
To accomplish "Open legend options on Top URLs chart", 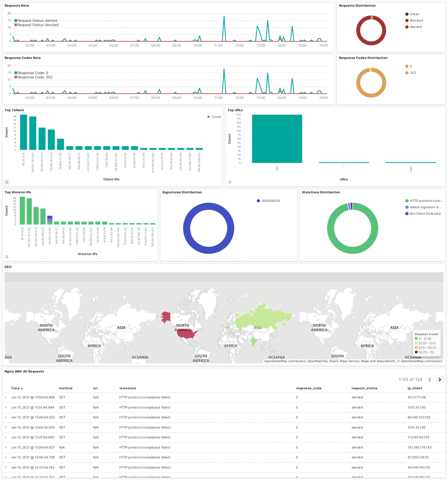I will pyautogui.click(x=230, y=182).
